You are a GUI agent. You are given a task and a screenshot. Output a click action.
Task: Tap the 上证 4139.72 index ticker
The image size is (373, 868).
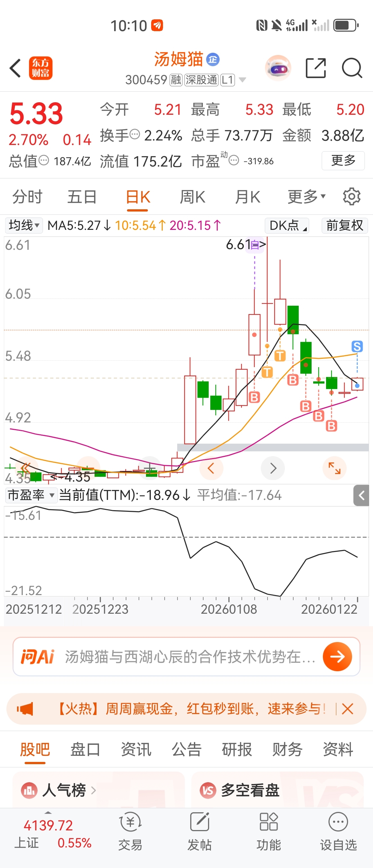click(x=53, y=834)
